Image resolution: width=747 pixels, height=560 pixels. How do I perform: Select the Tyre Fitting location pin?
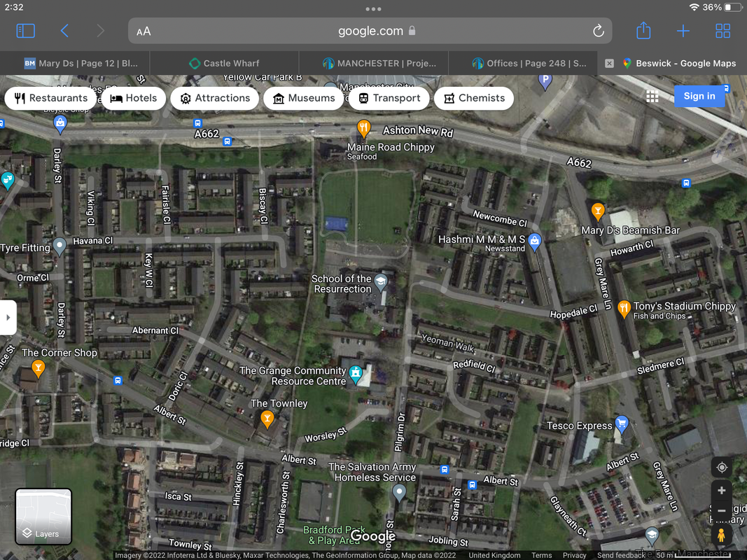60,246
